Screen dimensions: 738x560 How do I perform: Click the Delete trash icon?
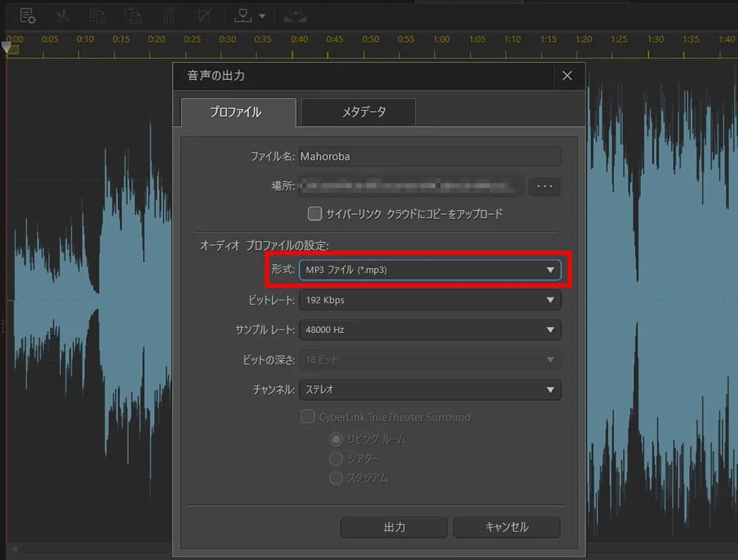(x=168, y=15)
